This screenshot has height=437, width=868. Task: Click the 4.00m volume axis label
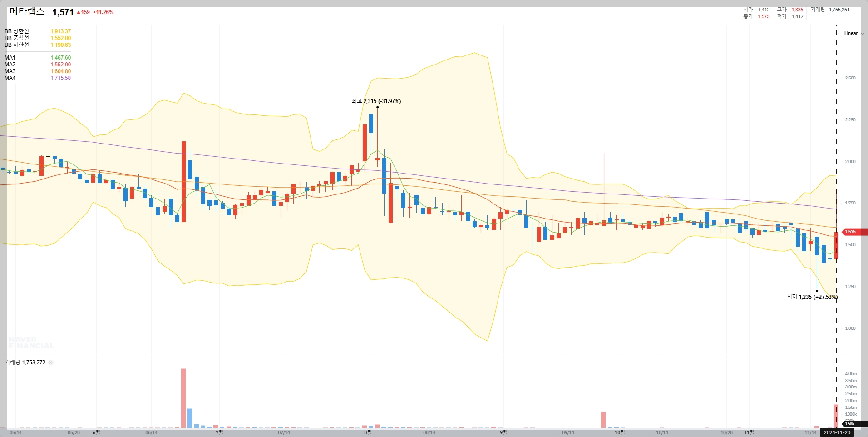coord(850,374)
